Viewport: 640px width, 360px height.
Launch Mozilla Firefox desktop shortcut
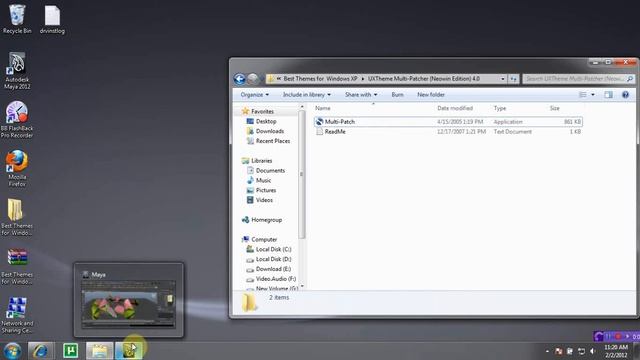click(x=17, y=168)
